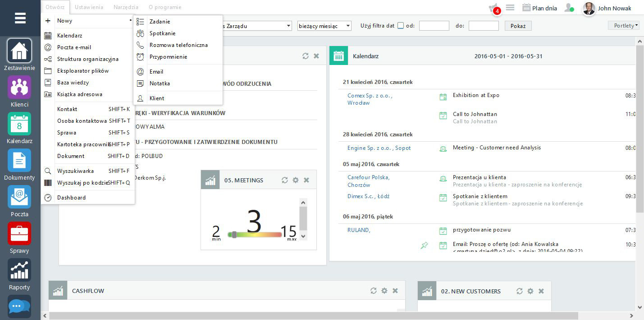This screenshot has width=644, height=320.
Task: Choose 'Baza wiedzy' in the Otwórz menu
Action: [73, 83]
